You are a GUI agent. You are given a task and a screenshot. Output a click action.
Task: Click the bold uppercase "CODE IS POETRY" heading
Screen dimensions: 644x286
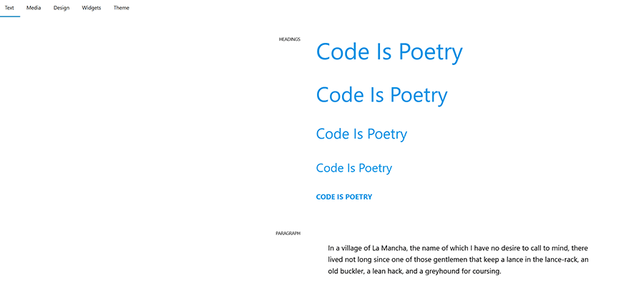pyautogui.click(x=344, y=197)
